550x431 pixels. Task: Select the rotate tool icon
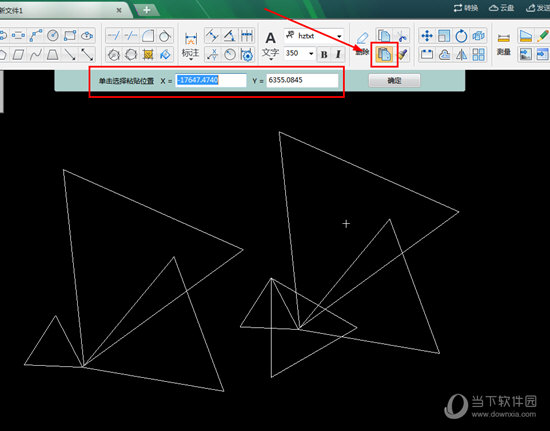click(x=461, y=36)
